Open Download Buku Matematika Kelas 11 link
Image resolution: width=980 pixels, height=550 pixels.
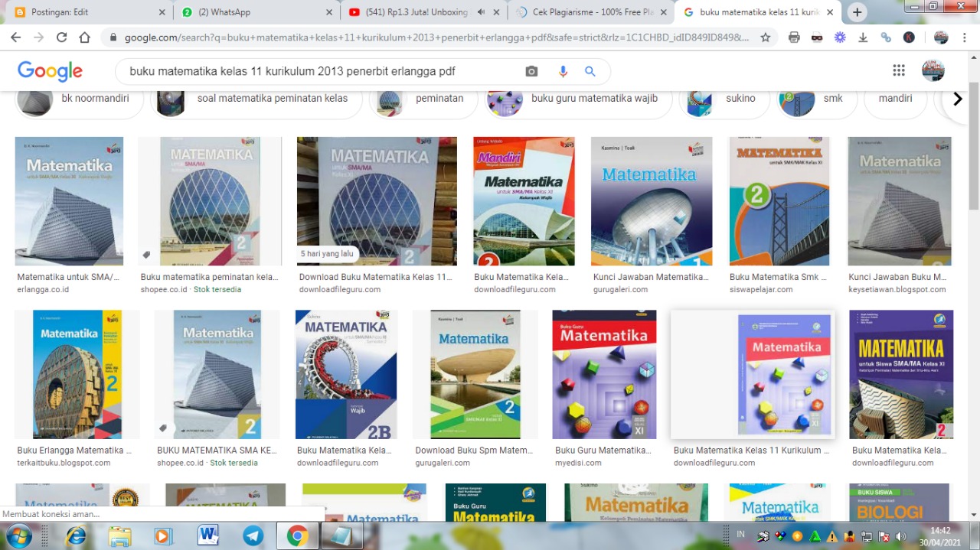pos(376,277)
